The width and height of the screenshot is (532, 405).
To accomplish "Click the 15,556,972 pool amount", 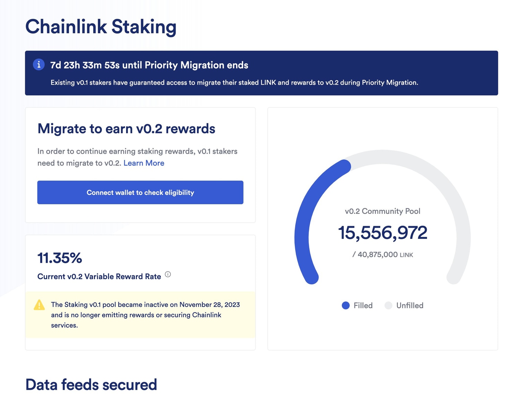I will coord(383,232).
